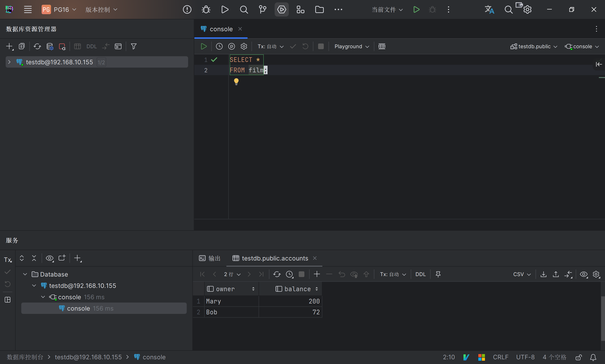Execute the query with green run arrow

pyautogui.click(x=203, y=46)
